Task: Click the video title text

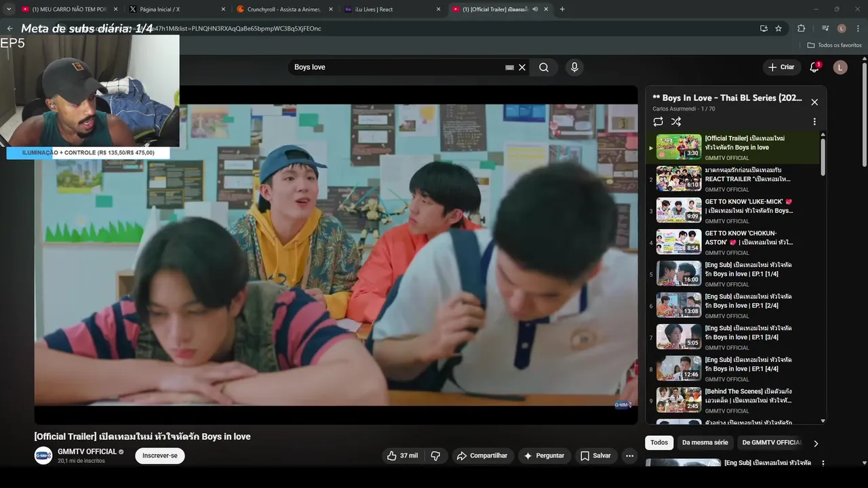Action: (x=142, y=436)
